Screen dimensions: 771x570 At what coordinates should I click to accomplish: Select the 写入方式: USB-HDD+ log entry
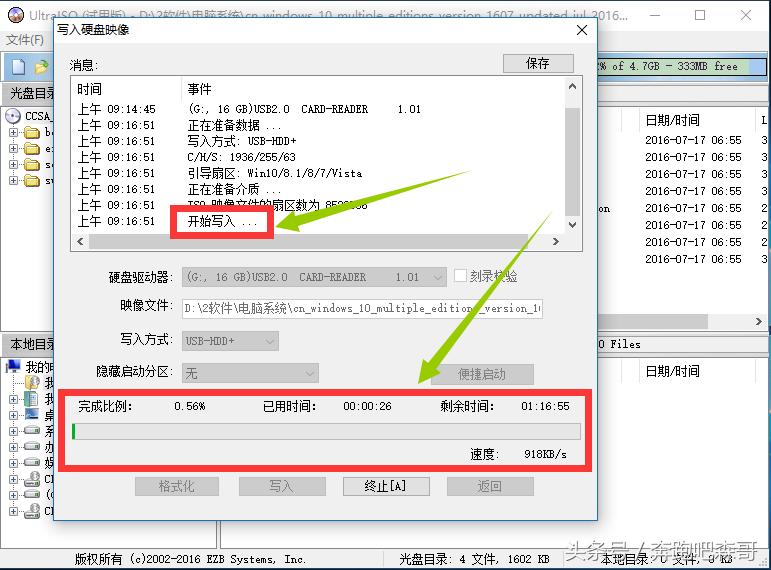pos(242,141)
